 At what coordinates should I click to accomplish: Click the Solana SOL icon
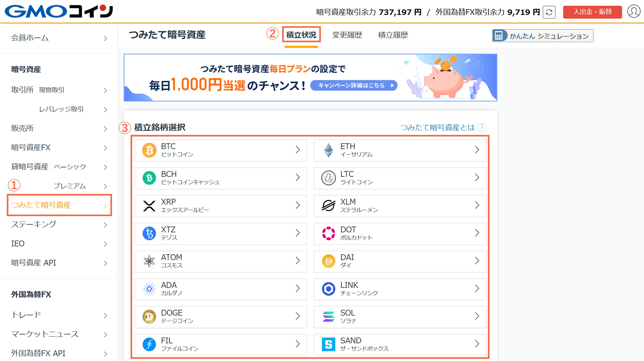(x=328, y=316)
